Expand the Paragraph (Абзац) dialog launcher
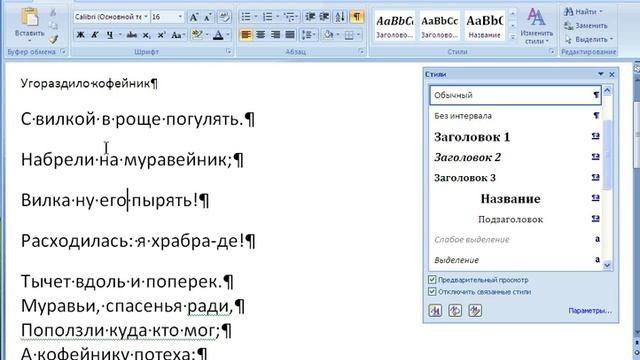640x360 pixels. [361, 52]
